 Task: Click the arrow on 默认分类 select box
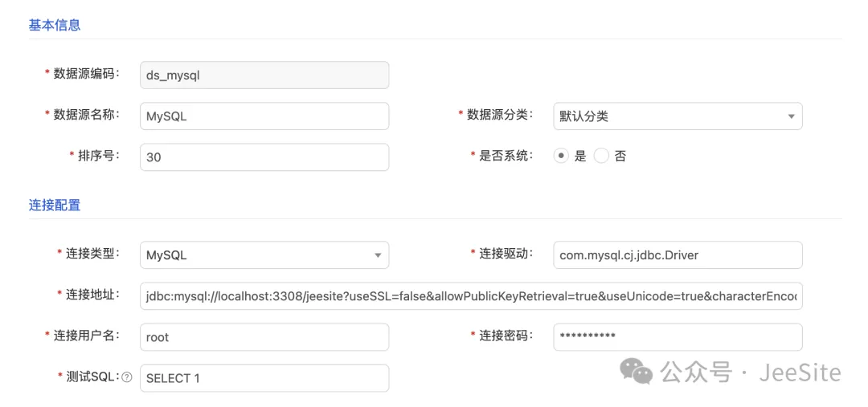(791, 116)
